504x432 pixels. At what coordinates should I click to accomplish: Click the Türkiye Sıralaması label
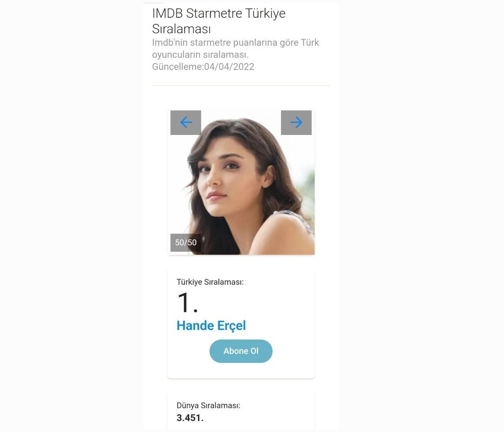(x=210, y=282)
